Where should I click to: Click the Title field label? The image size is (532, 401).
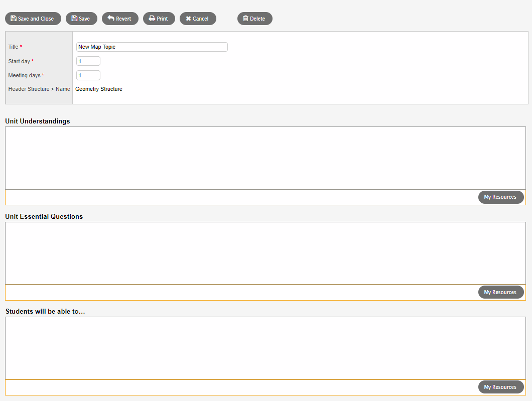[x=14, y=47]
